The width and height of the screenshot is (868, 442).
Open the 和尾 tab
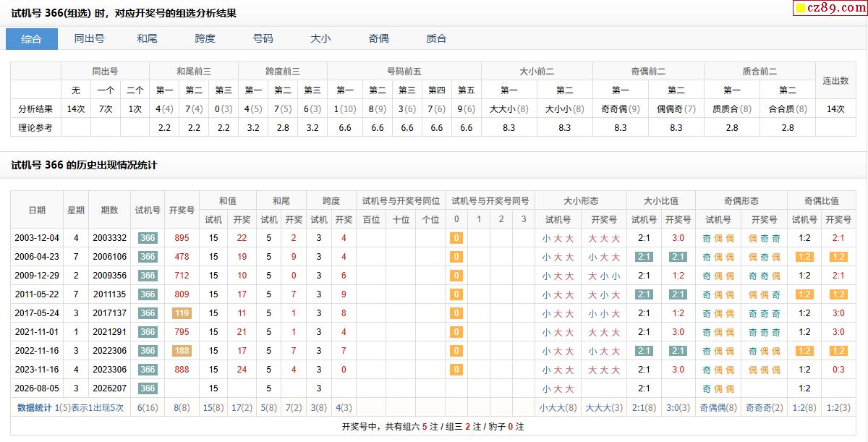coord(148,39)
